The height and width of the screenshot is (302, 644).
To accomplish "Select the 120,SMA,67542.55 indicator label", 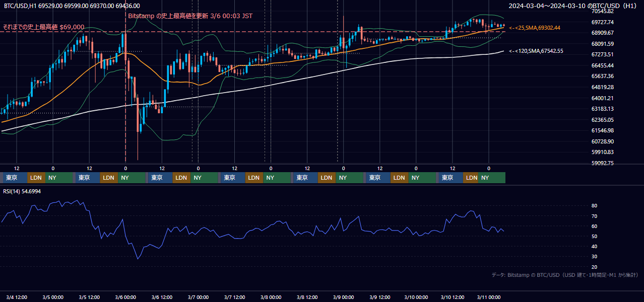I will coord(536,51).
